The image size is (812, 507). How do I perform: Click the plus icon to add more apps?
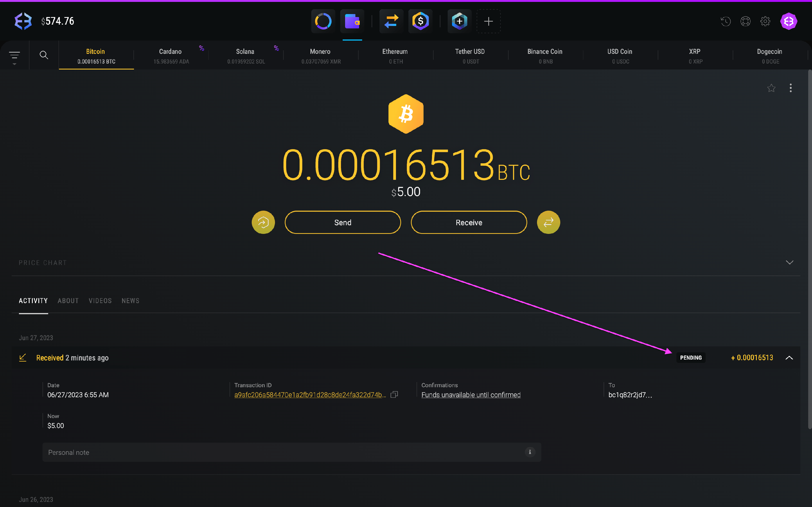tap(489, 21)
